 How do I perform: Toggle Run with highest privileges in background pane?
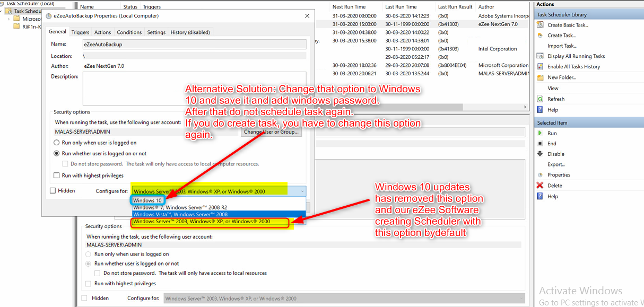point(89,284)
